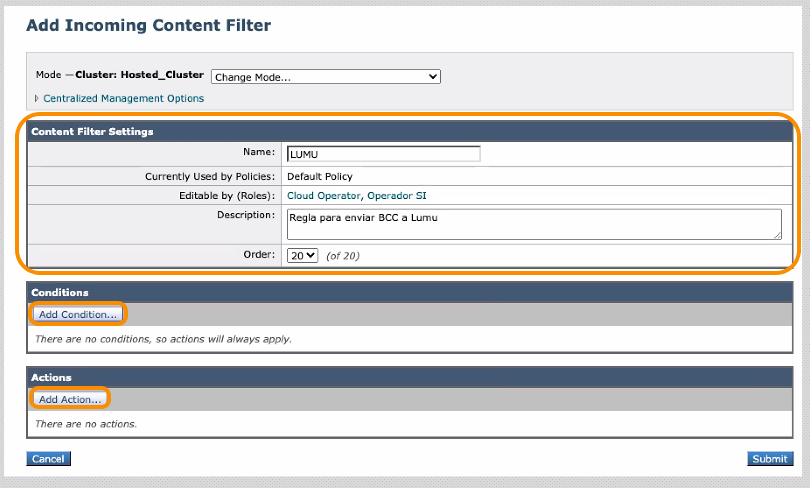This screenshot has width=810, height=488.
Task: Click the Cluster: Hosted_Cluster mode label
Action: coord(140,75)
